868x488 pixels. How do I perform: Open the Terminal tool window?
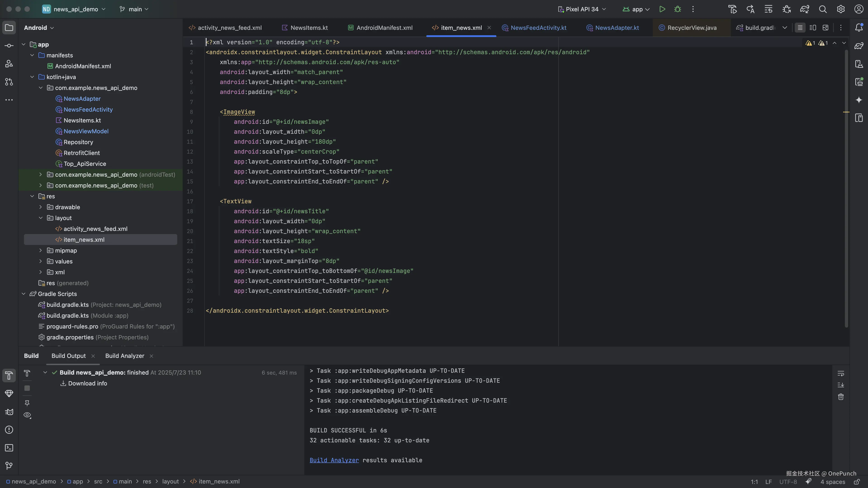[9, 448]
